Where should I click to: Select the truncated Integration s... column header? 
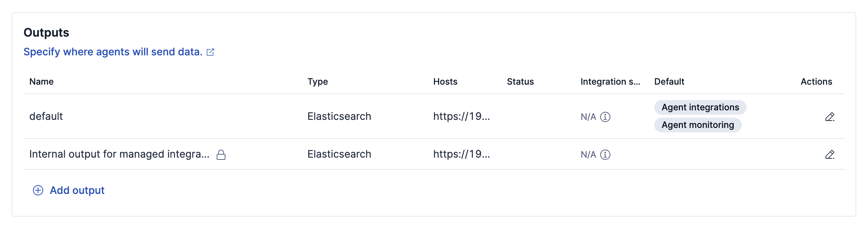610,81
